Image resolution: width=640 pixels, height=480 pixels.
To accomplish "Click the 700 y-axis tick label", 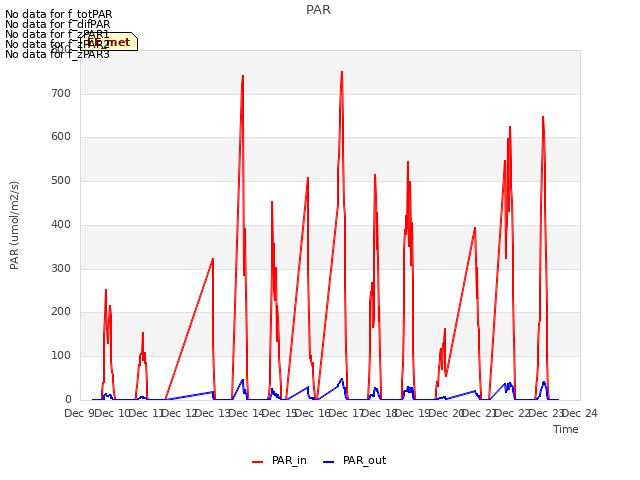I will tap(61, 93).
